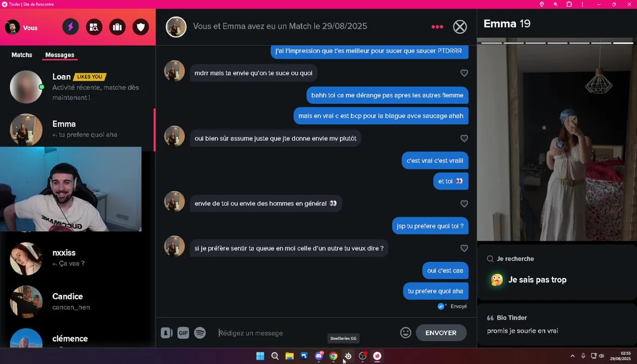This screenshot has height=364, width=637.
Task: Click the GIF icon in message bar
Action: coord(183,333)
